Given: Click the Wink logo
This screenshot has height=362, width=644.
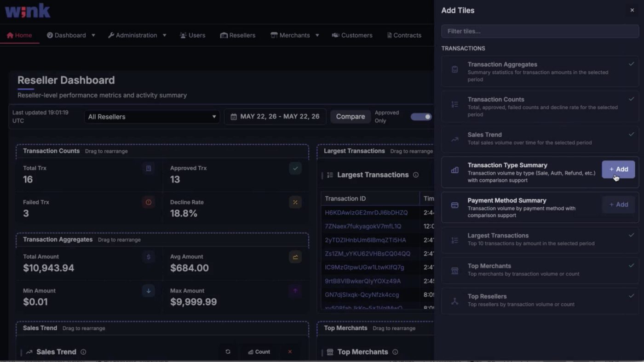Looking at the screenshot, I should tap(28, 10).
